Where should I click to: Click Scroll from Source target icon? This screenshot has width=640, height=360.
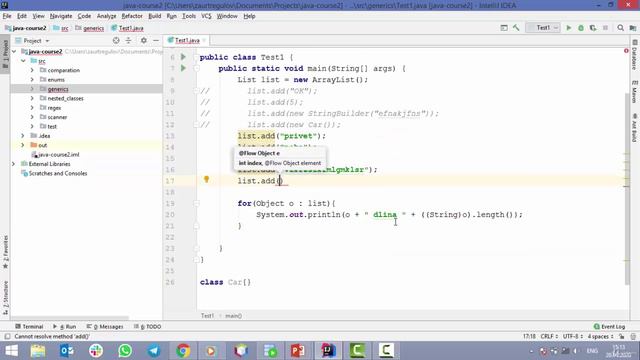(116, 40)
